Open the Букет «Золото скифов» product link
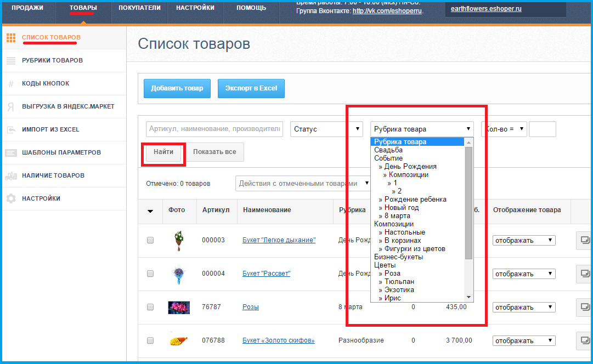The width and height of the screenshot is (593, 364). pyautogui.click(x=278, y=340)
